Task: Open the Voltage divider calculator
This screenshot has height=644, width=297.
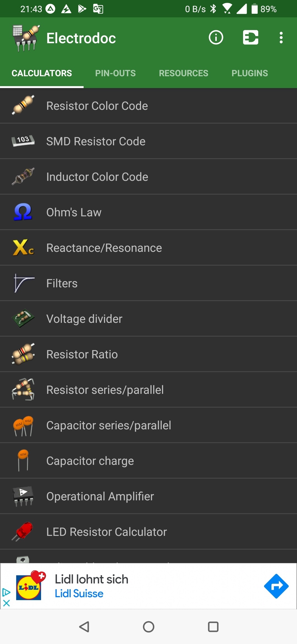Action: (x=84, y=319)
